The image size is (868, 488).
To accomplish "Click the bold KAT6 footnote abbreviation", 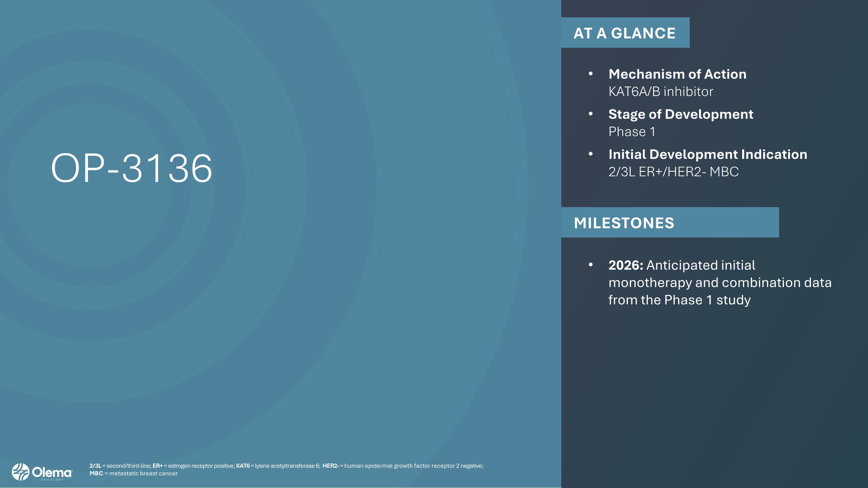I will coord(243,466).
